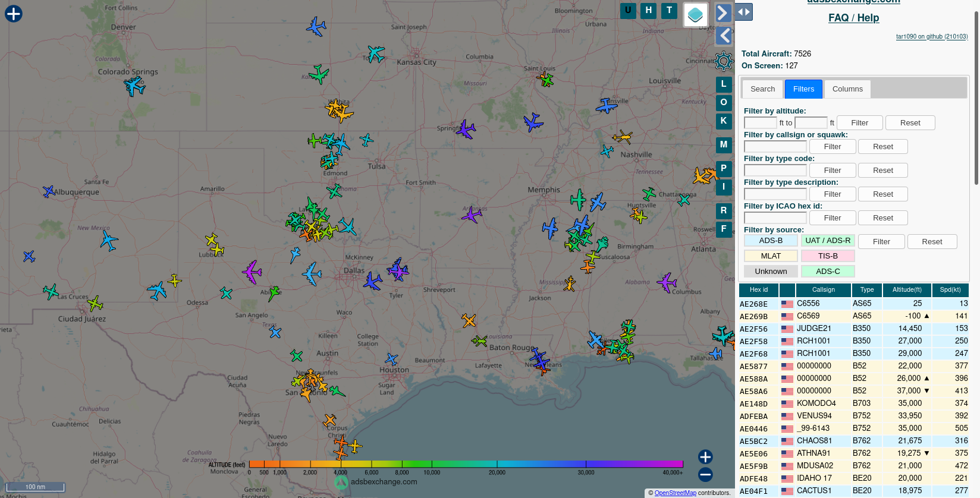Collapse sidebar with left chevron button
Viewport: 980px width, 498px height.
tap(724, 36)
